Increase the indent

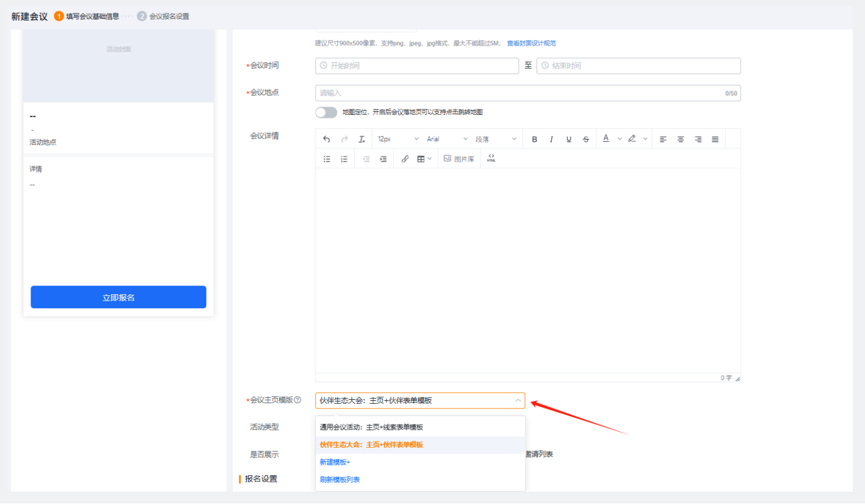click(x=383, y=159)
